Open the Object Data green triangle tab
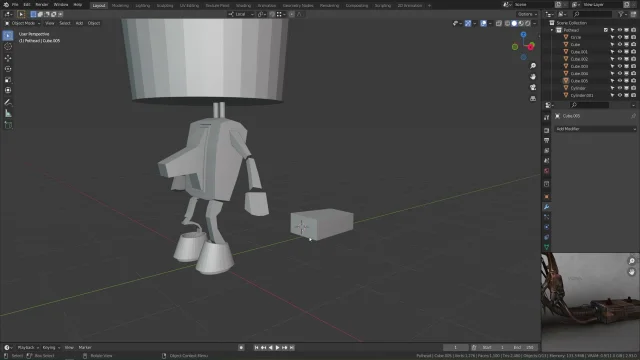Image resolution: width=640 pixels, height=360 pixels. point(547,247)
